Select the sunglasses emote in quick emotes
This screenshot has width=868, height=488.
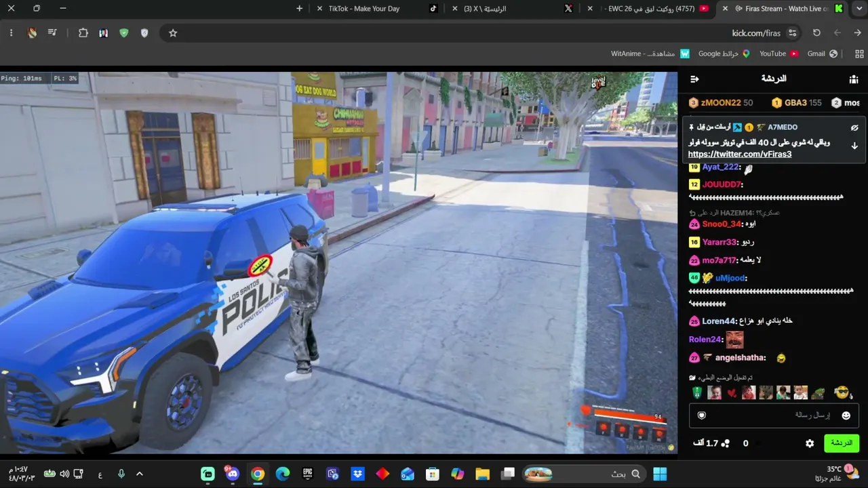[842, 392]
